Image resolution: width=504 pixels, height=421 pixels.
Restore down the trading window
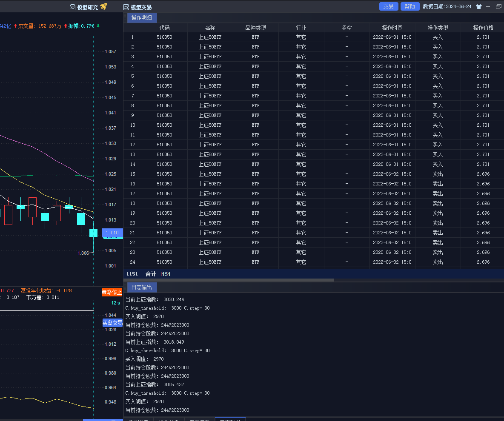[498, 6]
